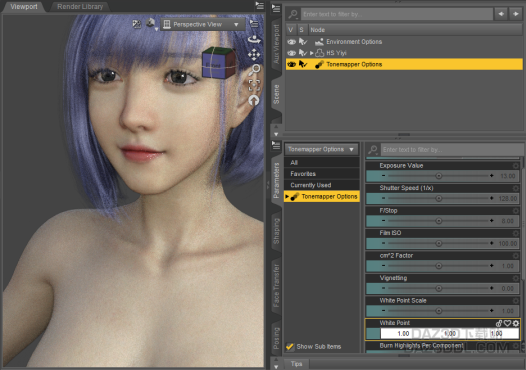The image size is (526, 370).
Task: Click the S column header
Action: 302,30
